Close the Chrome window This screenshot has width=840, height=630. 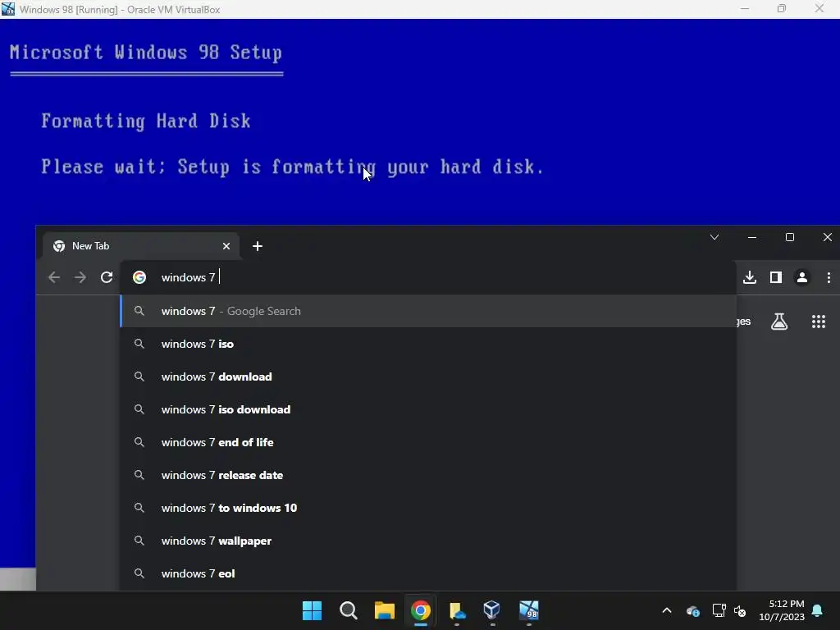click(827, 237)
